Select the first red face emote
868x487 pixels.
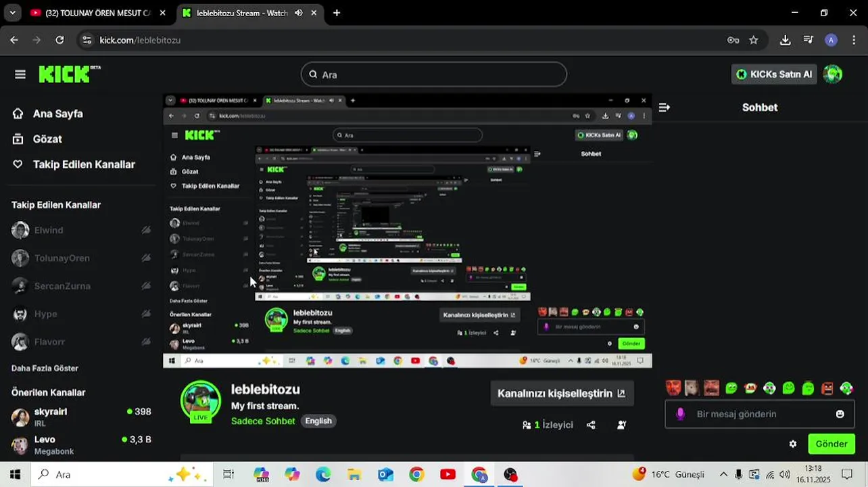click(673, 388)
